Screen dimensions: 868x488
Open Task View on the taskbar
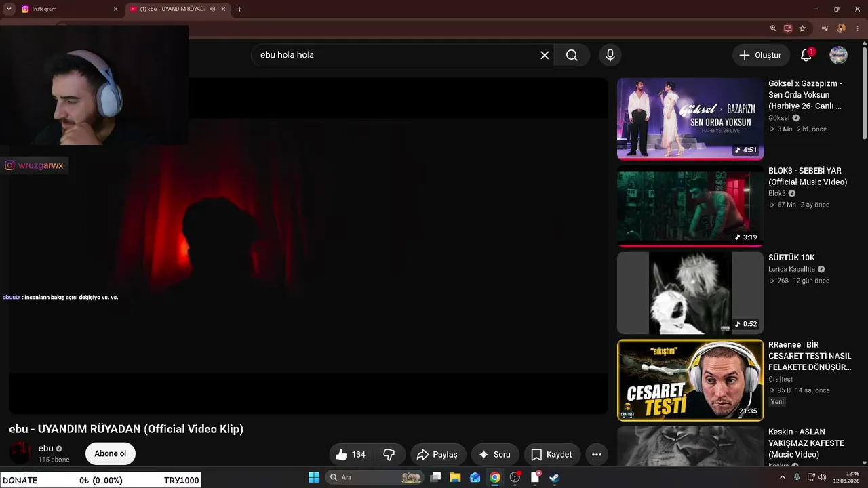coord(435,477)
